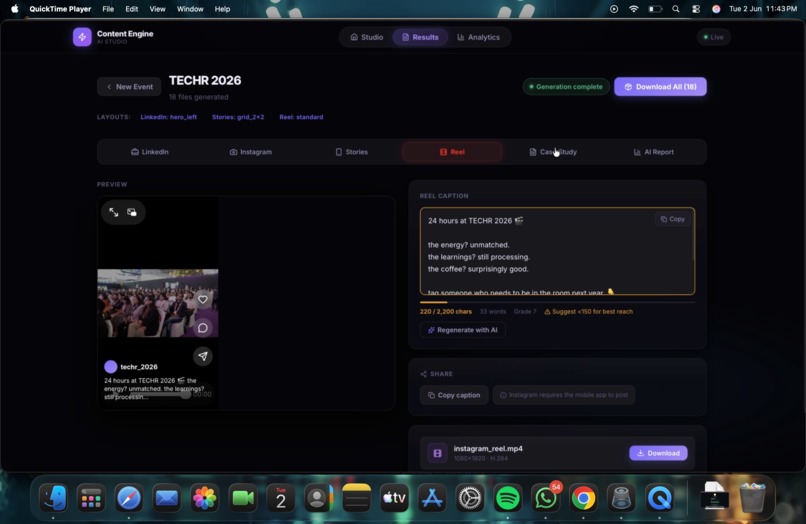Open Finder from the Dock

point(53,498)
